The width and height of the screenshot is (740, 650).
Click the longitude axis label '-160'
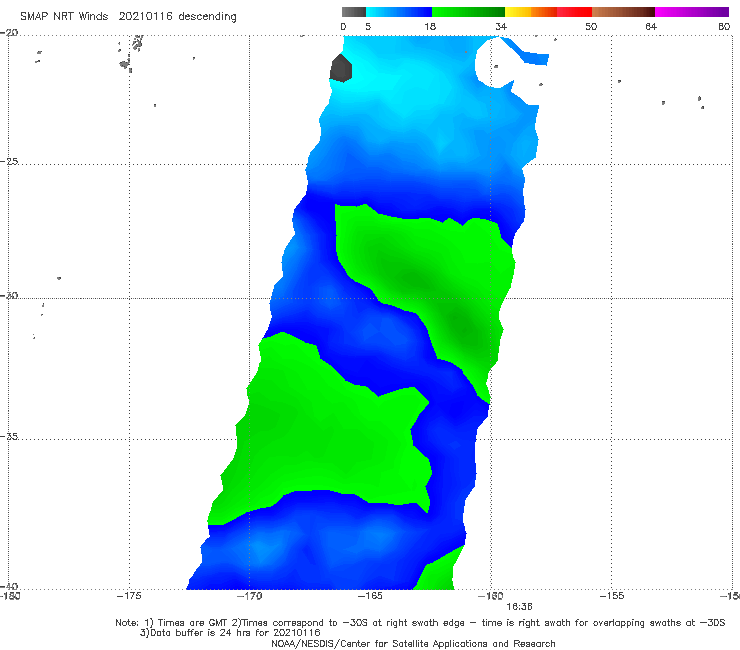tap(491, 596)
